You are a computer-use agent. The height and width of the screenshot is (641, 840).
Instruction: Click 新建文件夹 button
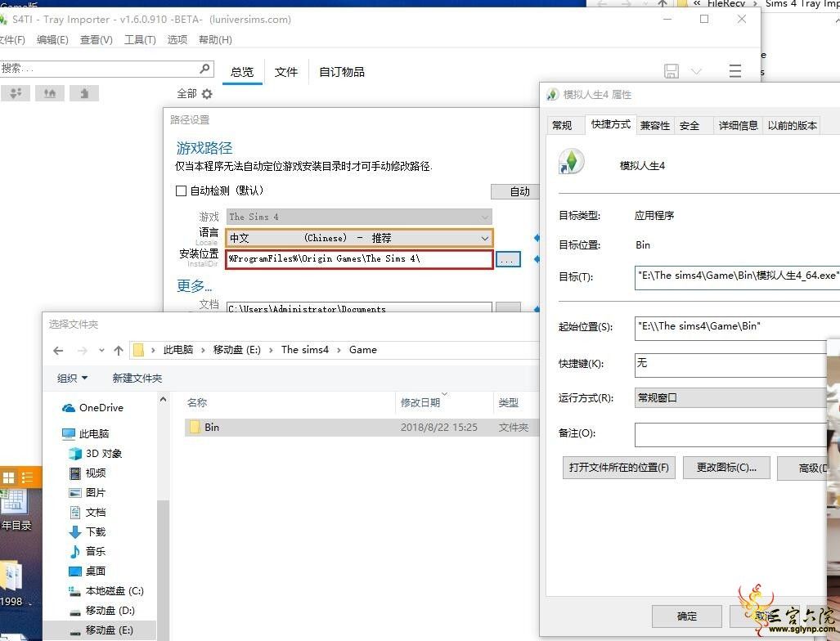[x=137, y=378]
